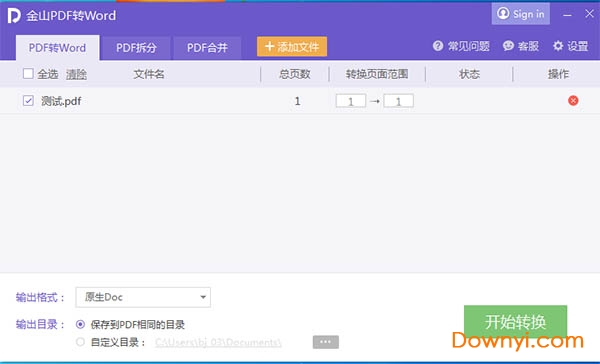
Task: Click end page field of range
Action: pos(398,101)
